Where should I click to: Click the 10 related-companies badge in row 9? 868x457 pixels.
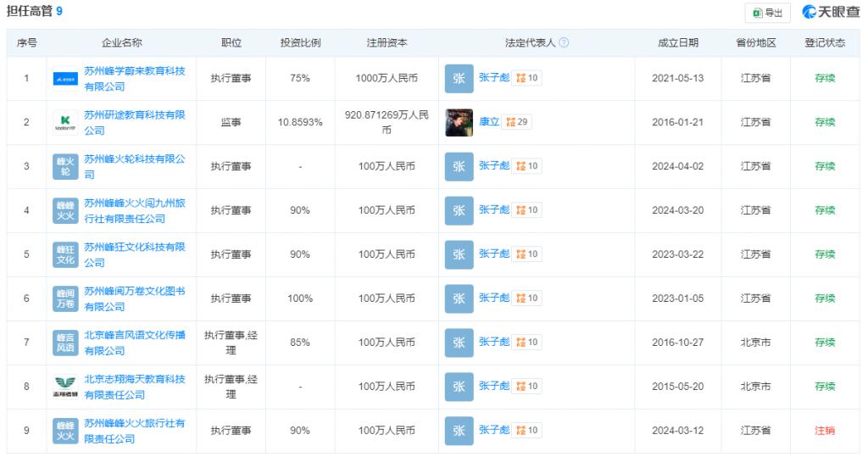pos(526,431)
